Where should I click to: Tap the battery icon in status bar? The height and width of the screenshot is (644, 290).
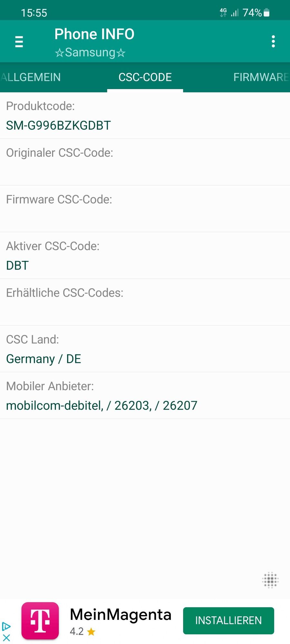tap(266, 13)
